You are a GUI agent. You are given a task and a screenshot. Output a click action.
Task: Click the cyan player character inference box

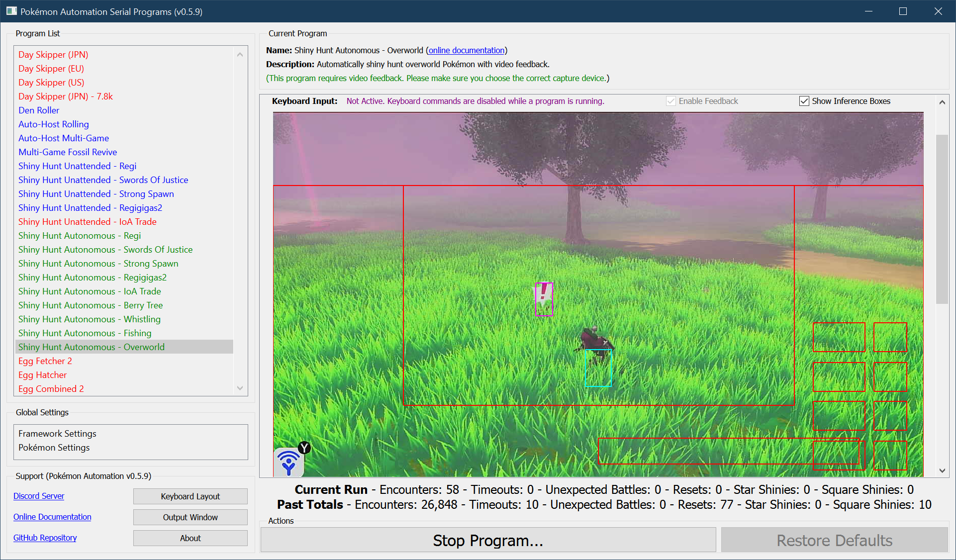pos(598,368)
